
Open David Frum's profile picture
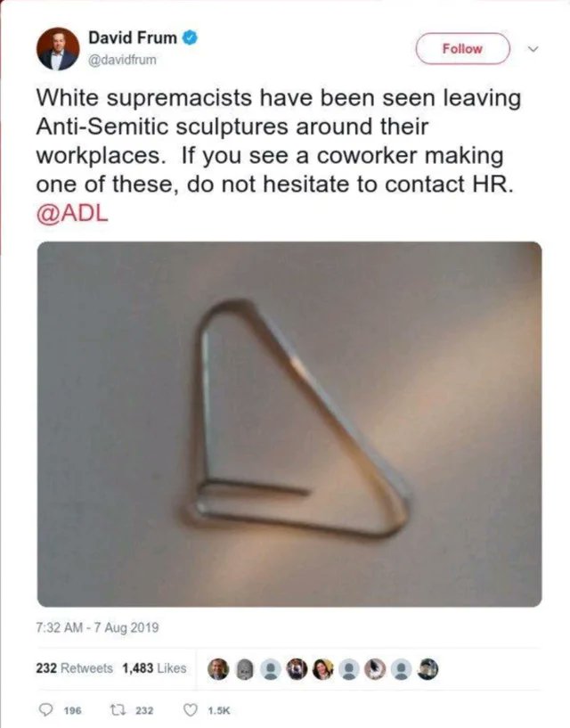(x=58, y=48)
